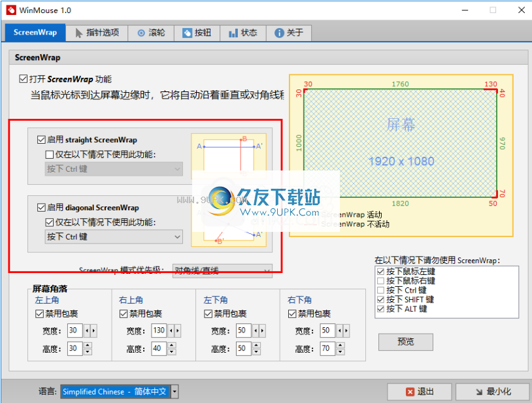Enable straight 仅在以下情况下使用此功能 checkbox
The height and width of the screenshot is (403, 532).
point(49,155)
